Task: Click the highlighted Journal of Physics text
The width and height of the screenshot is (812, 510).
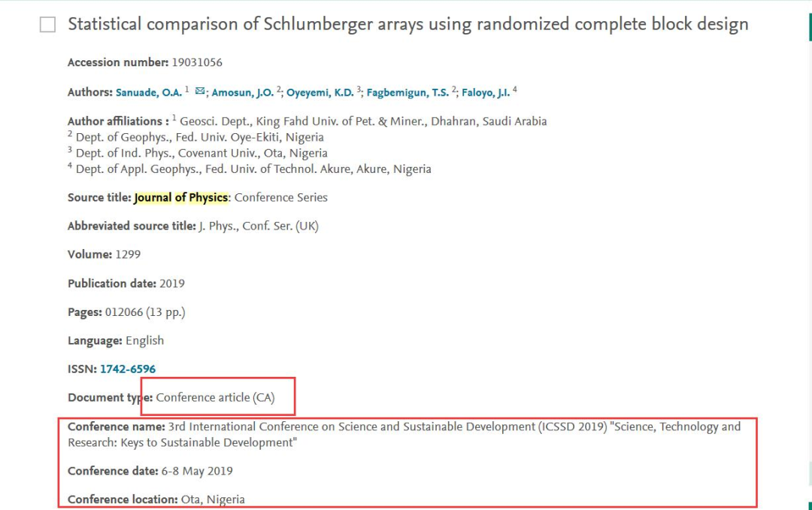Action: [x=180, y=198]
